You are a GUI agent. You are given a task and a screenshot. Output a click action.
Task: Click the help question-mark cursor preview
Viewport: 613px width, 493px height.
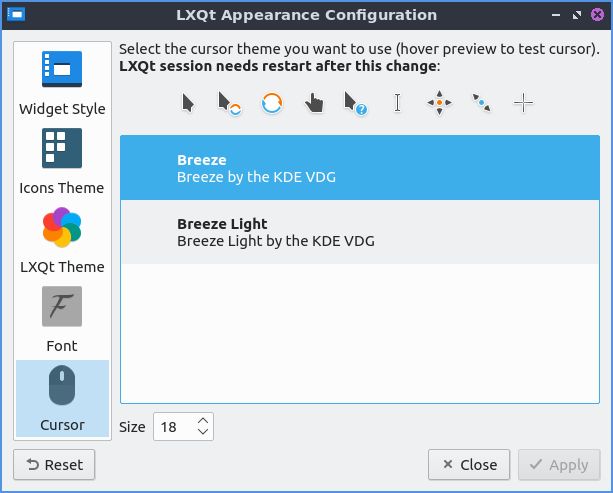pos(355,103)
